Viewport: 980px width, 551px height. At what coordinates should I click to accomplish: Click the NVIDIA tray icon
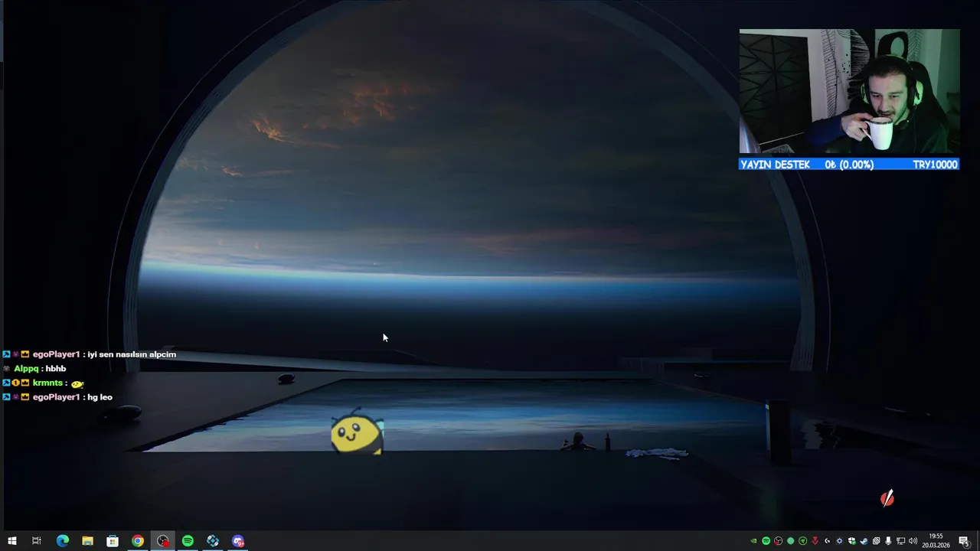click(753, 541)
